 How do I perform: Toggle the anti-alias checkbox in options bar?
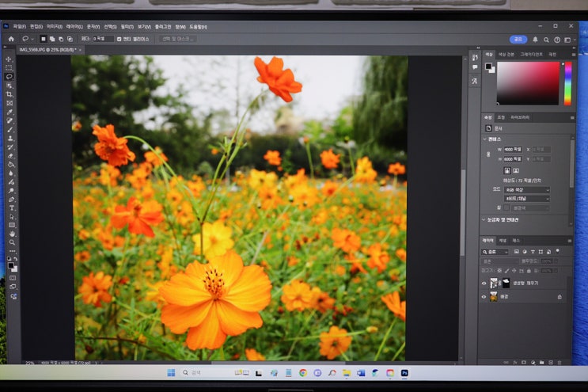point(119,39)
